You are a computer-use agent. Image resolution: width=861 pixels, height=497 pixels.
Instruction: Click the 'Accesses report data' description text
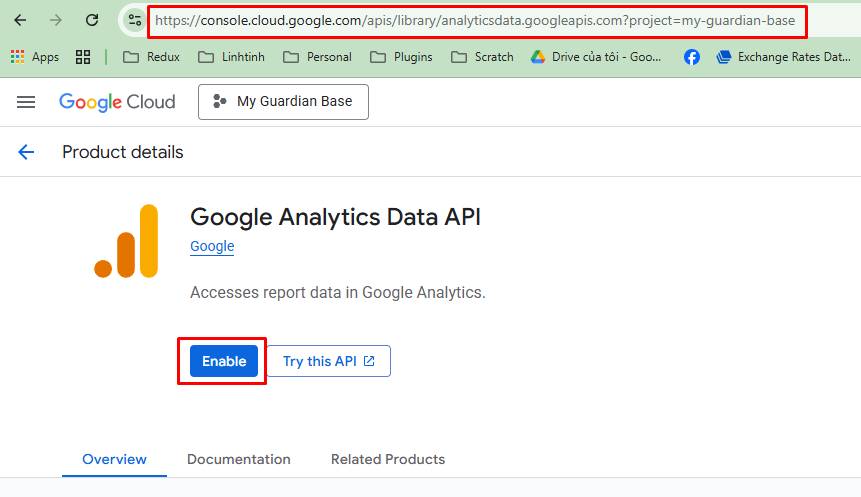(338, 293)
